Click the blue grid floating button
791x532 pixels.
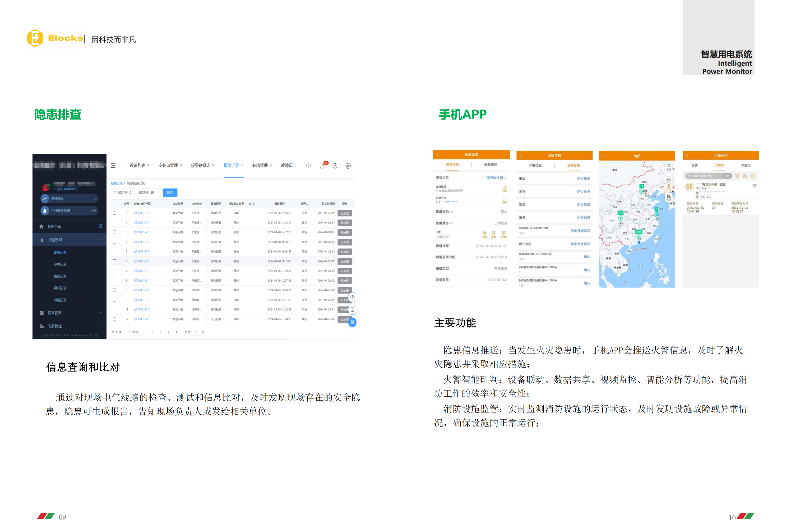tap(352, 322)
